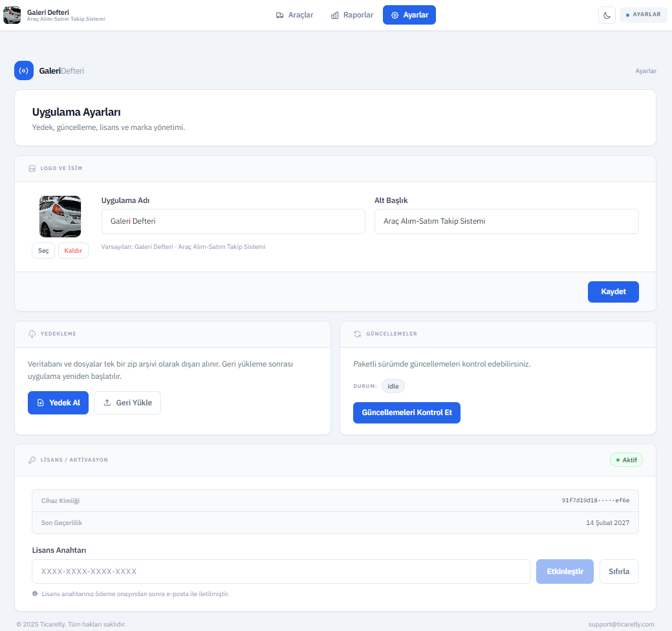Click the info icon below the license key field
The height and width of the screenshot is (631, 672).
pos(35,594)
